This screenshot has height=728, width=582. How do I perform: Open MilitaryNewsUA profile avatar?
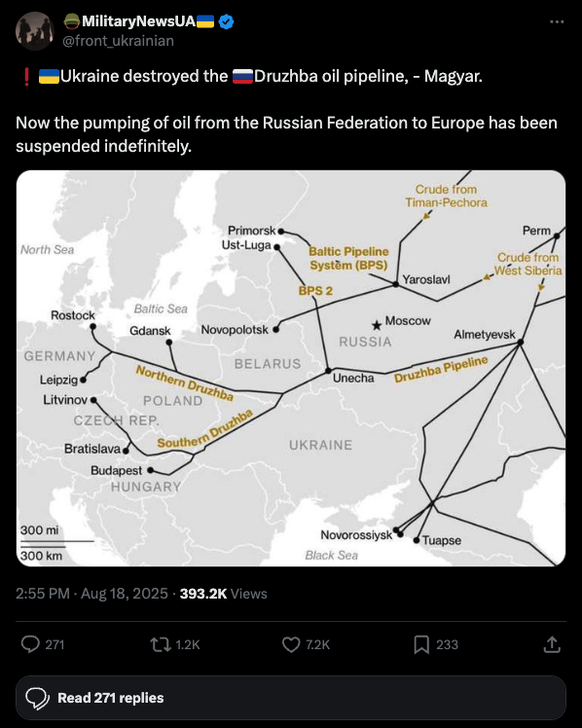click(35, 31)
